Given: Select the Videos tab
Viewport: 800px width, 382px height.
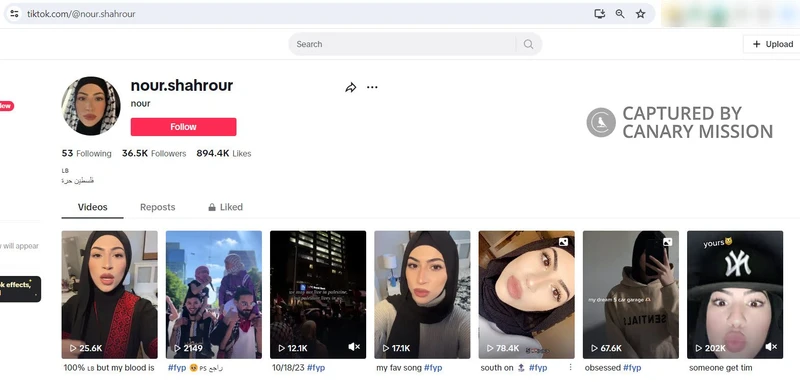Looking at the screenshot, I should [x=92, y=207].
